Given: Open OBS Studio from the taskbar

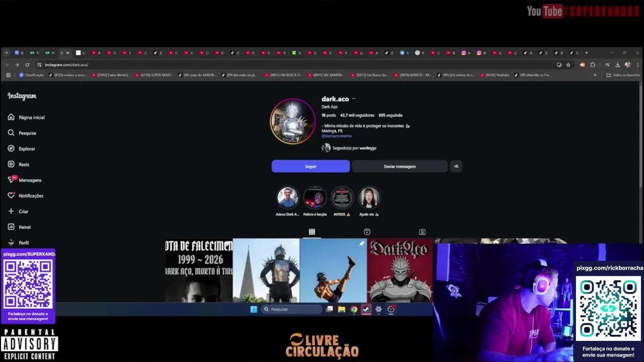Looking at the screenshot, I should (x=391, y=309).
